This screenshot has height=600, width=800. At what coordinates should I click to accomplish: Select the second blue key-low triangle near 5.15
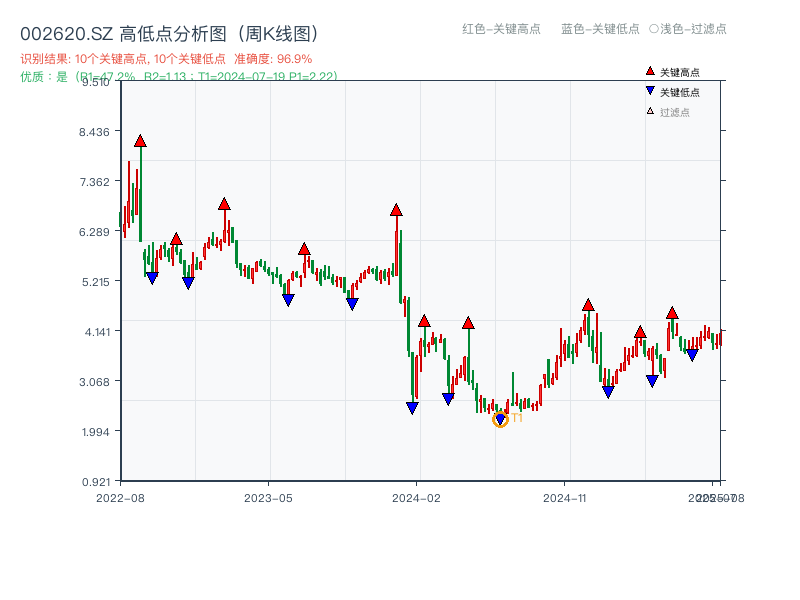point(188,283)
